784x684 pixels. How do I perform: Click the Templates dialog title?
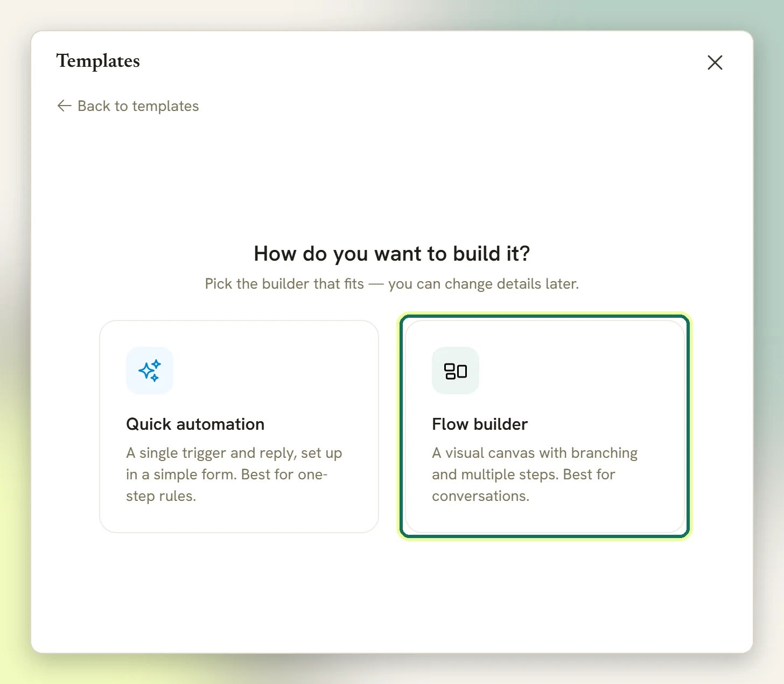[98, 61]
